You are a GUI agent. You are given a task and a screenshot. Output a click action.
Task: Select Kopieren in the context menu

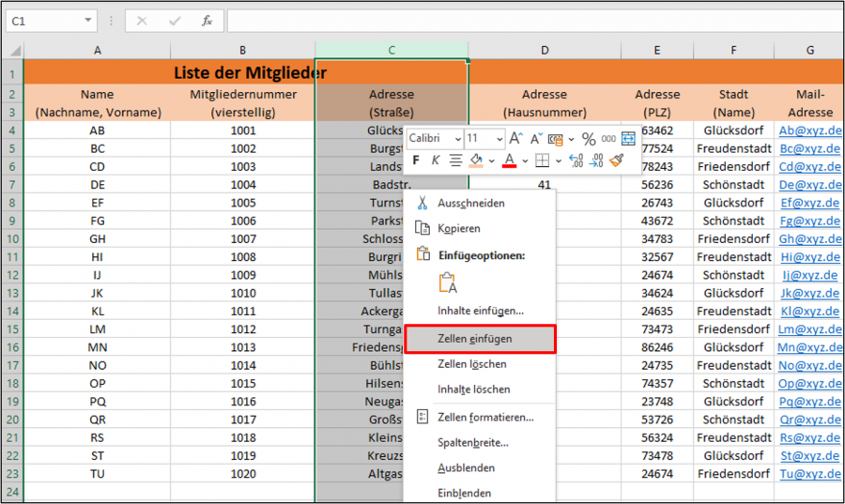coord(459,228)
